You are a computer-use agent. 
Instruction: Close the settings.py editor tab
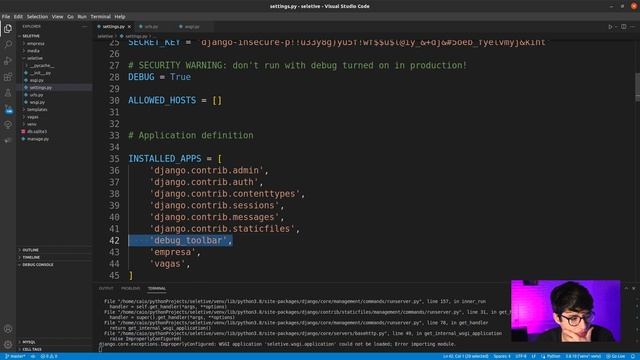point(129,27)
